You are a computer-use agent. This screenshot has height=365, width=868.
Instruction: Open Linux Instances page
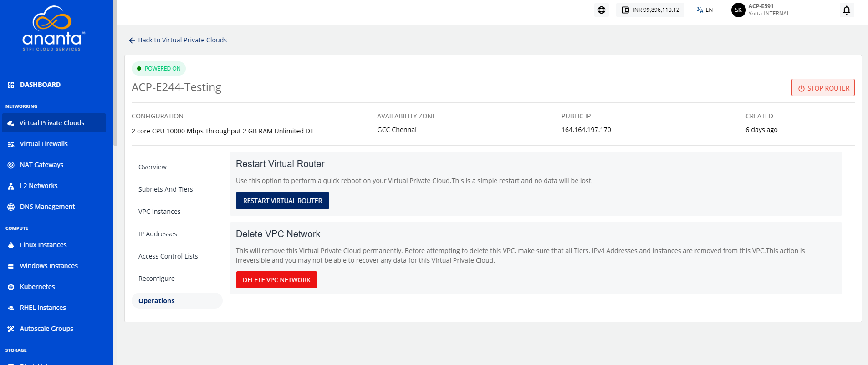tap(43, 245)
